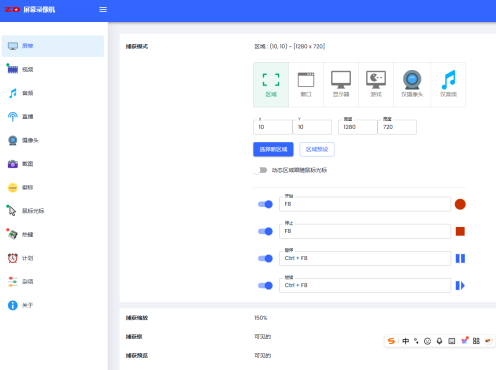Click the yellow watermark circle icon

click(x=13, y=187)
